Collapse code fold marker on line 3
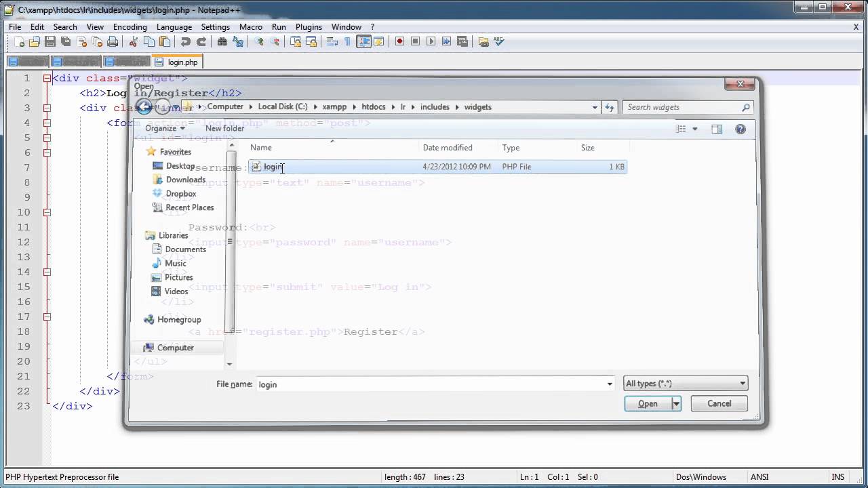868x488 pixels. [x=47, y=108]
